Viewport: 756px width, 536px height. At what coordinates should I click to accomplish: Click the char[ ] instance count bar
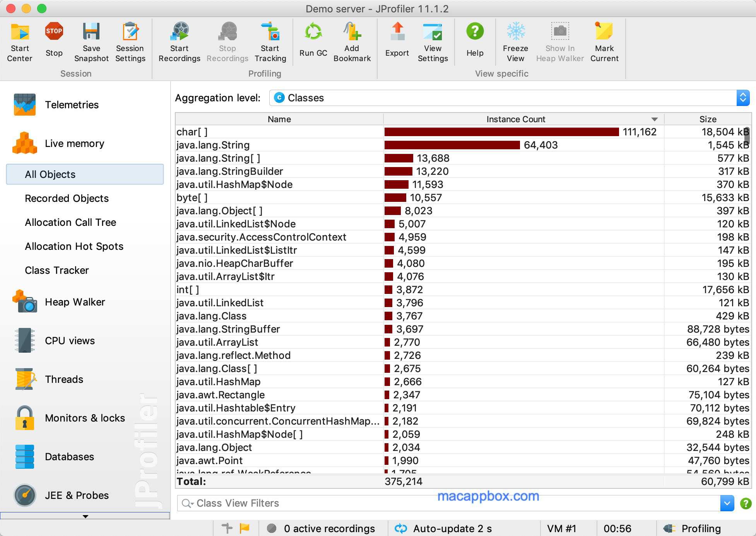(x=502, y=132)
